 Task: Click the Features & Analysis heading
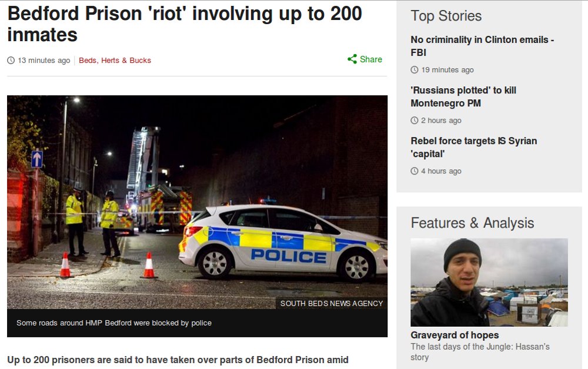pos(472,223)
